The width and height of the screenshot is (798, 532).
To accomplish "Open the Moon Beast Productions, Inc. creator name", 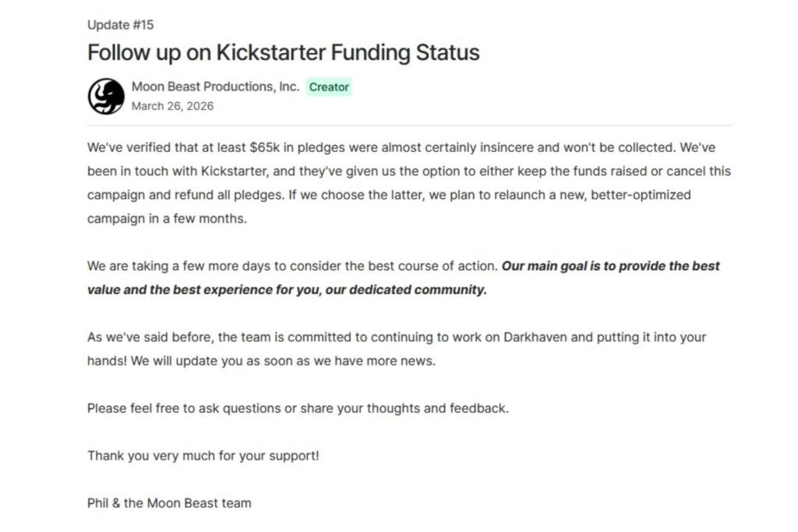I will coord(215,86).
